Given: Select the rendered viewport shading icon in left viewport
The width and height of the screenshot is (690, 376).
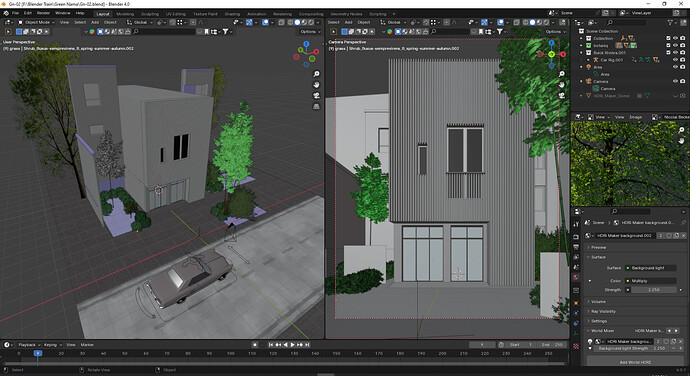Looking at the screenshot, I should [x=311, y=22].
